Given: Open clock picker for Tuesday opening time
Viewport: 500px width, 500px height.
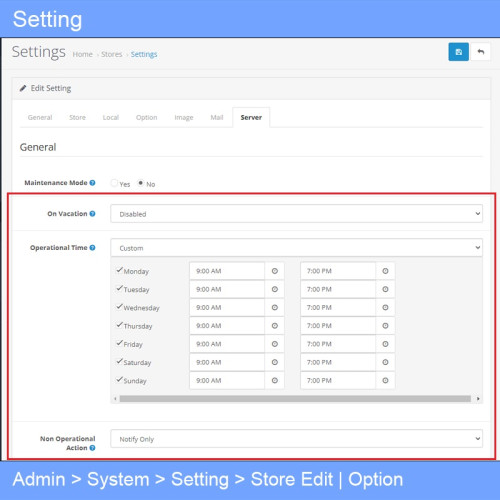Looking at the screenshot, I should point(274,289).
